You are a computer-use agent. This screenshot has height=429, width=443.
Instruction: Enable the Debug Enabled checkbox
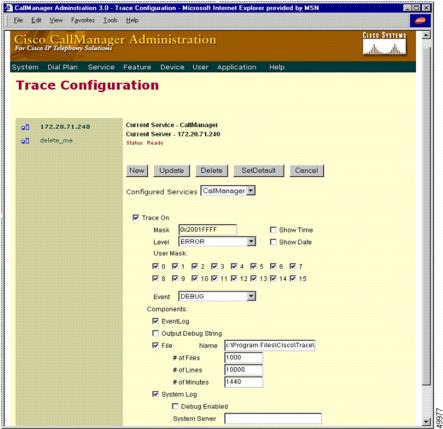point(175,406)
